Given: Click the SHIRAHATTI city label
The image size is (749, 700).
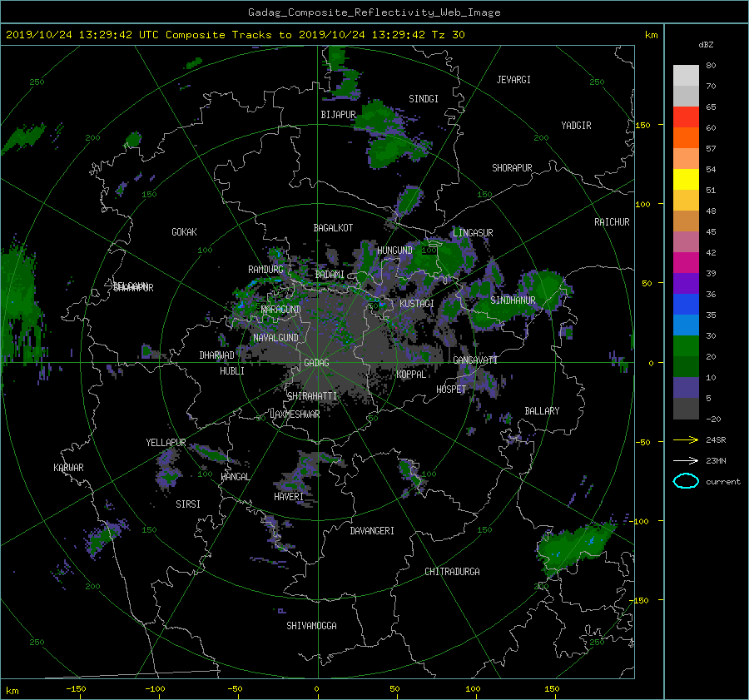Looking at the screenshot, I should click(312, 396).
